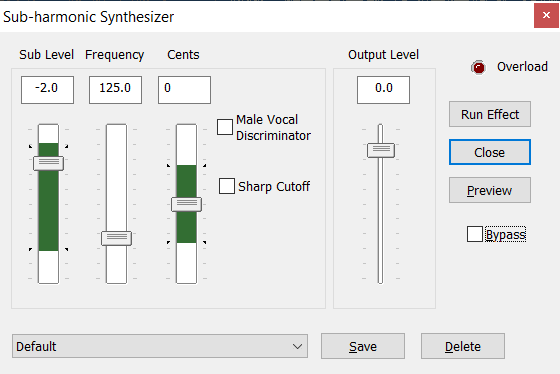Screen dimensions: 560x374
Task: Click the Sub Level value field showing -2.0
Action: (48, 90)
